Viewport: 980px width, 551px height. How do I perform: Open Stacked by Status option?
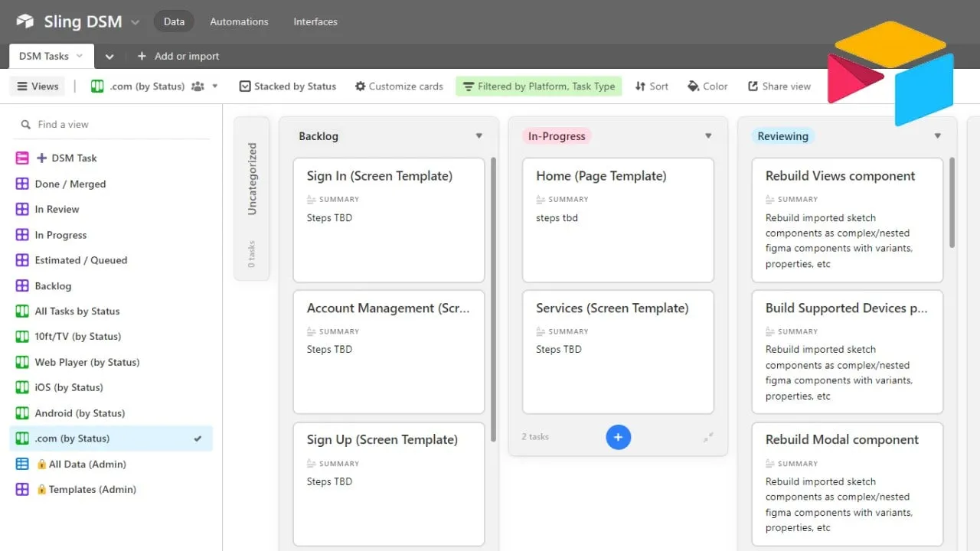click(x=288, y=86)
